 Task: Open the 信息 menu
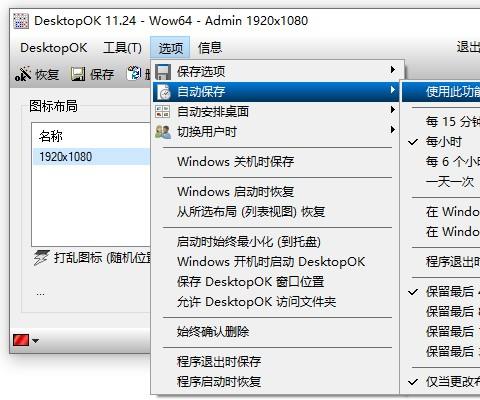[x=210, y=48]
